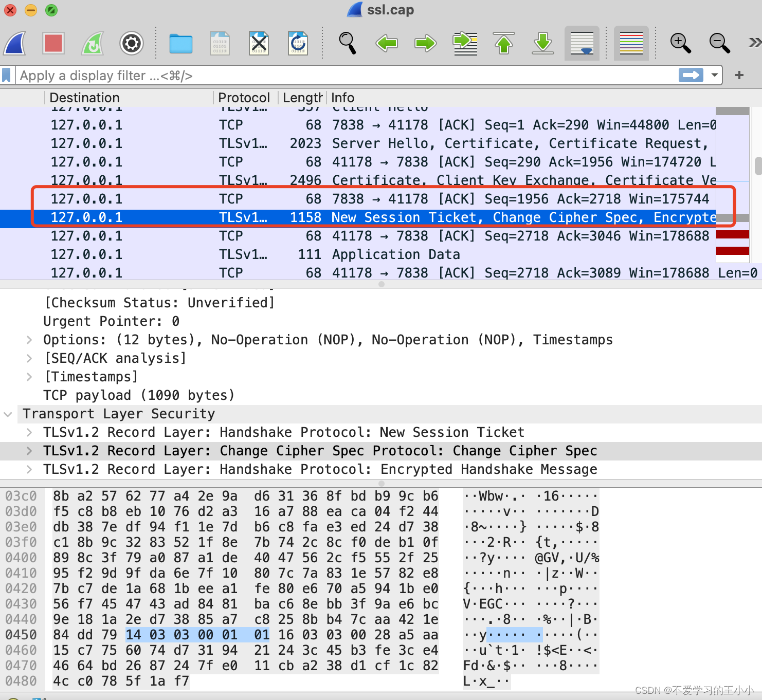This screenshot has width=762, height=700.
Task: Select the Certificate, Client Key Exchange packet
Action: click(x=358, y=180)
